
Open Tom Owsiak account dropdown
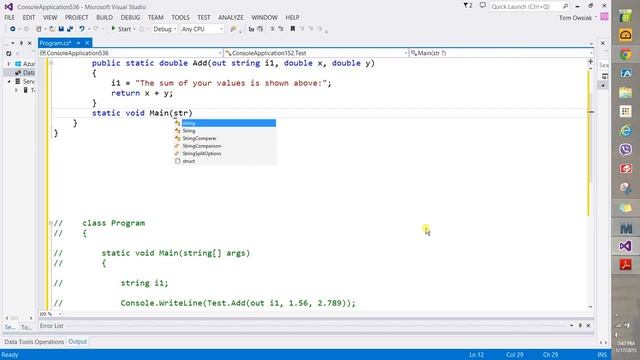point(596,17)
